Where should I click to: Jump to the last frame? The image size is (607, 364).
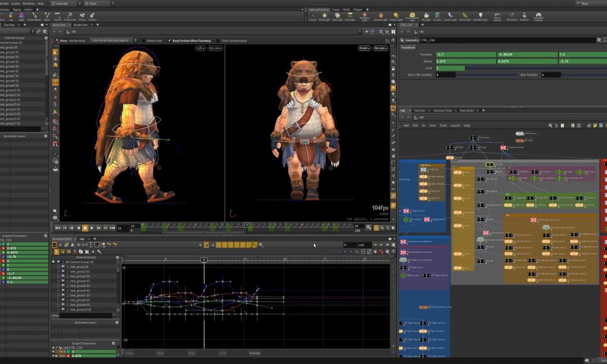click(x=112, y=228)
